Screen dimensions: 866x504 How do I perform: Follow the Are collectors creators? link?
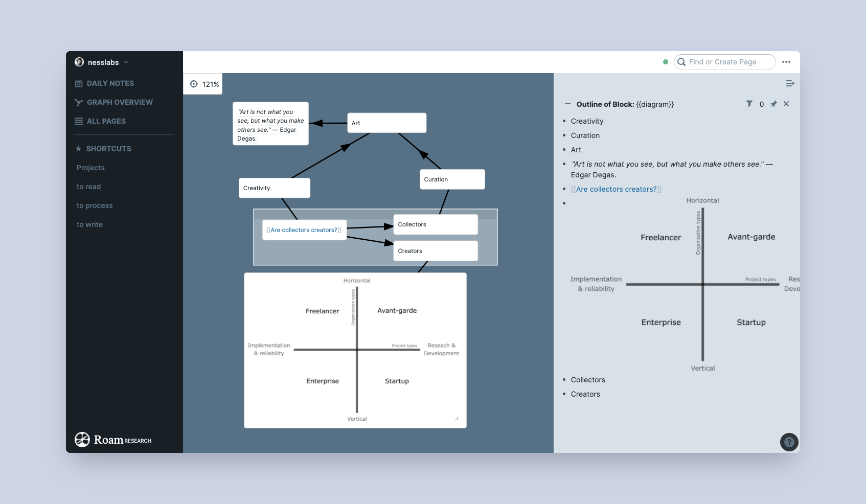pyautogui.click(x=617, y=189)
